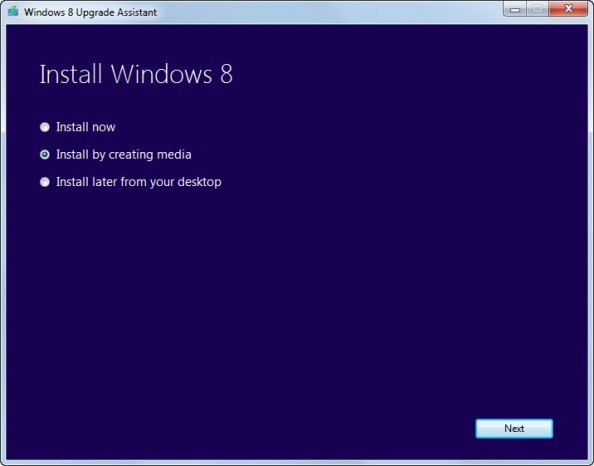The width and height of the screenshot is (594, 466).
Task: Click the "Windows 8 Upgrade Assistant" title text
Action: pyautogui.click(x=90, y=12)
